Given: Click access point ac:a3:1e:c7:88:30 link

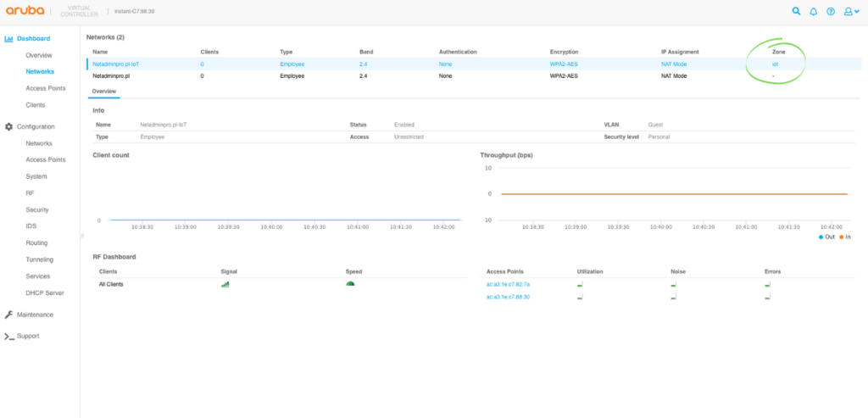Looking at the screenshot, I should (508, 297).
